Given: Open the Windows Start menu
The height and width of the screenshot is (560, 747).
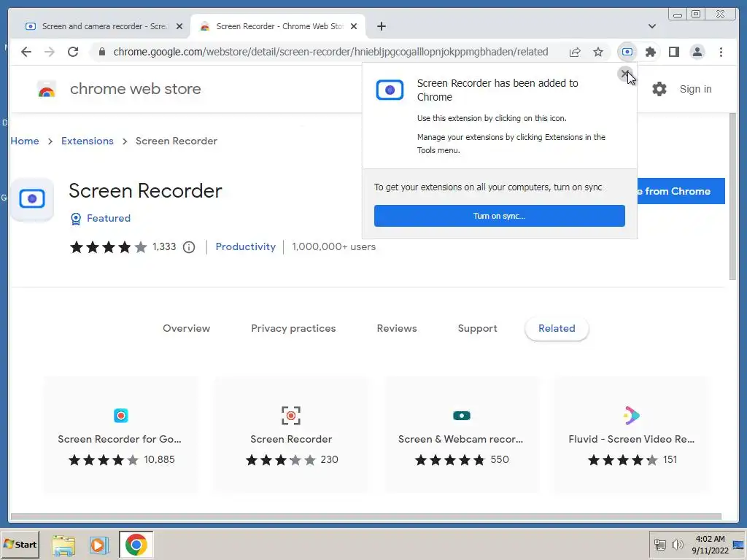Looking at the screenshot, I should click(x=20, y=544).
